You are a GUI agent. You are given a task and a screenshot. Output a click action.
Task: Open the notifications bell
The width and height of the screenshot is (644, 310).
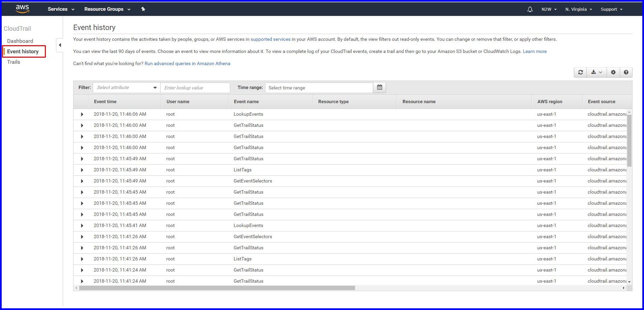530,9
